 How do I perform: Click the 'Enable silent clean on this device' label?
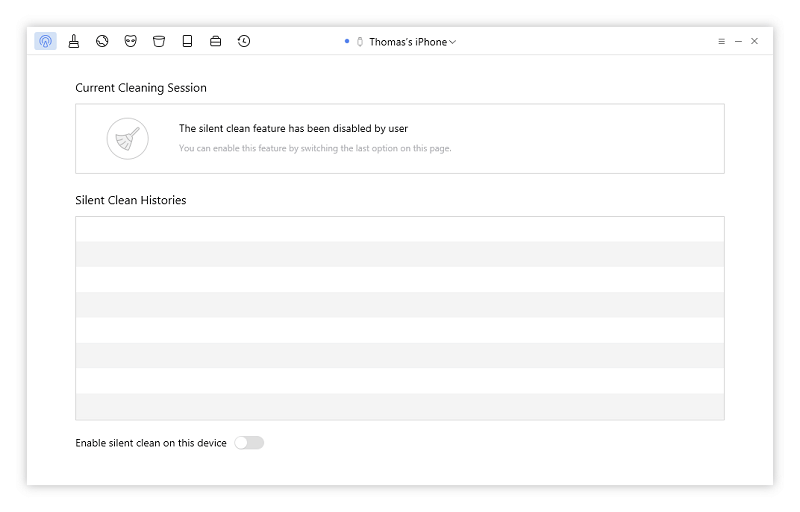pos(151,443)
